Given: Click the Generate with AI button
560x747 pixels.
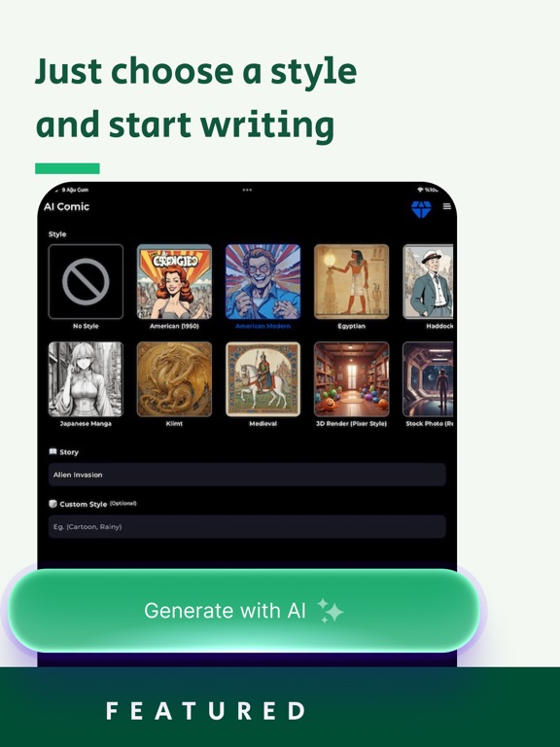Looking at the screenshot, I should (x=244, y=610).
